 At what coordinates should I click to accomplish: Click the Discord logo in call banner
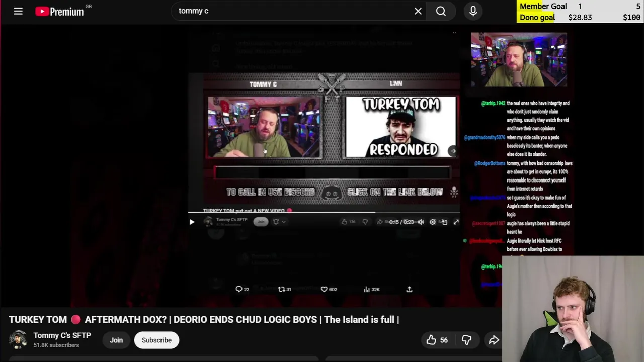click(332, 192)
